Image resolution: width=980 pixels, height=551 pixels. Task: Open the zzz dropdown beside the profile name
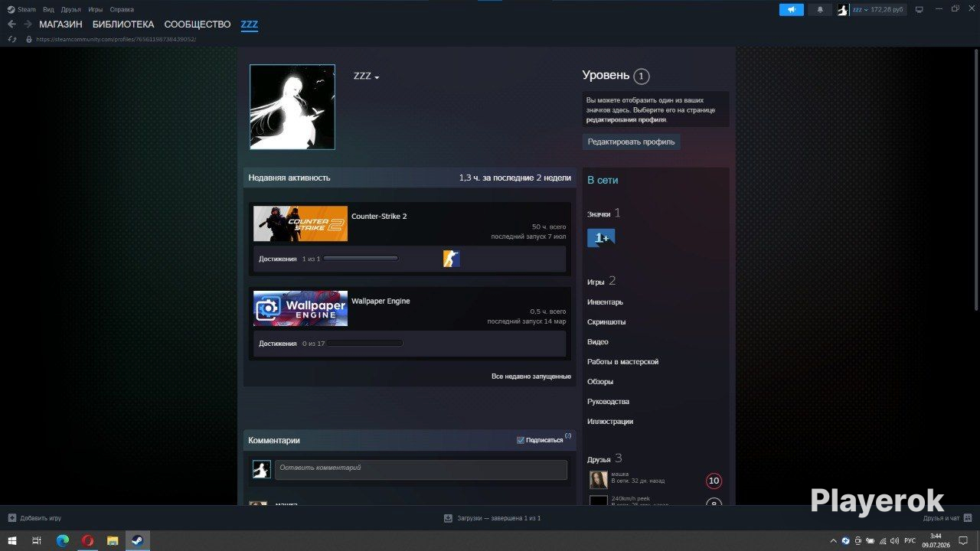pyautogui.click(x=377, y=77)
